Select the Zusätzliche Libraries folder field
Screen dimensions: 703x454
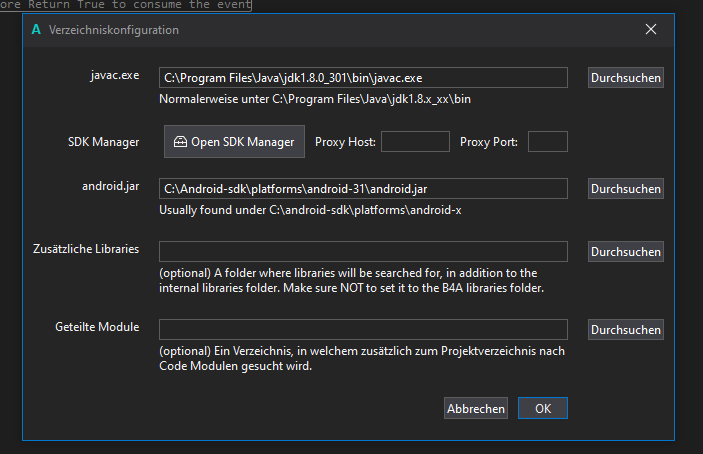pyautogui.click(x=363, y=251)
